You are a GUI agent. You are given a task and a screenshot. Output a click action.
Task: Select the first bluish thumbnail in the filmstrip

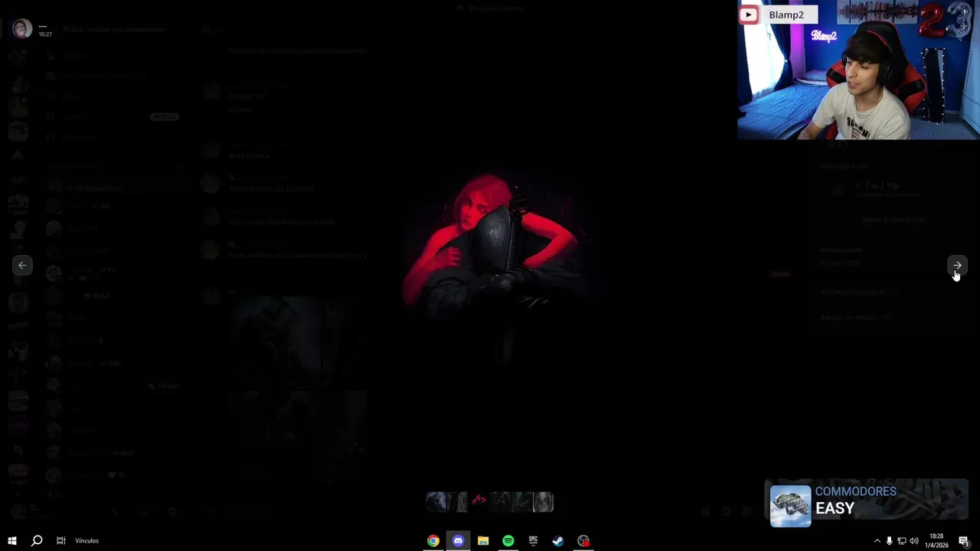coord(436,502)
